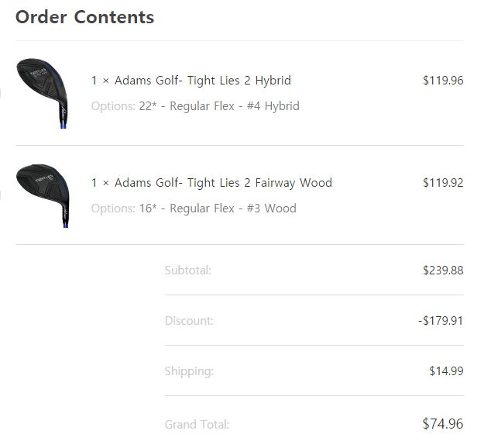The width and height of the screenshot is (484, 448).
Task: Click the $74.96 grand total amount
Action: [442, 423]
